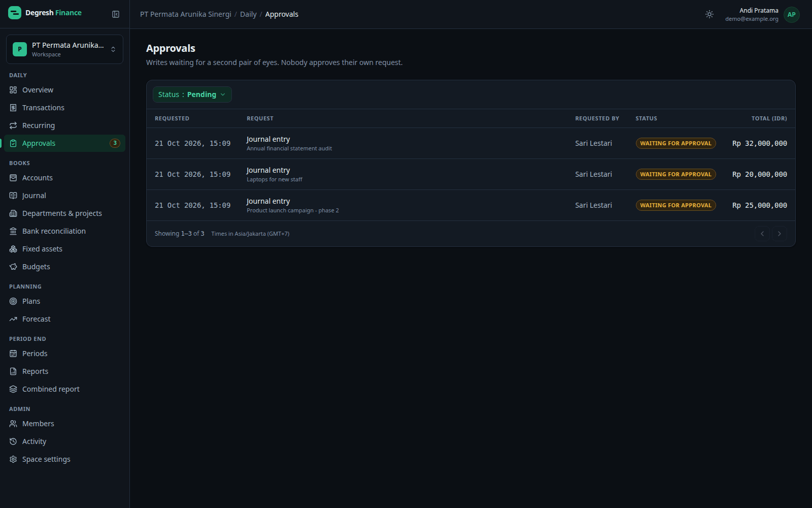Click the Approvals pending count badge

115,143
